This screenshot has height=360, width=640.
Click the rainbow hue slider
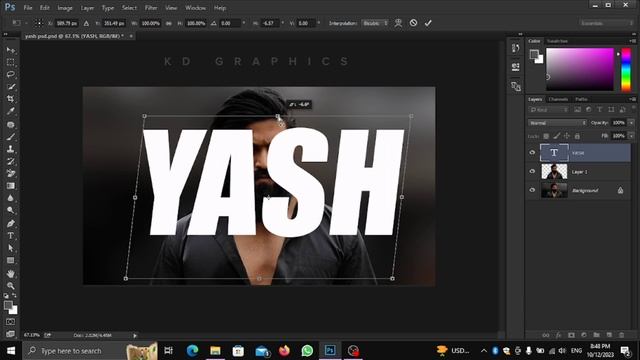point(626,69)
